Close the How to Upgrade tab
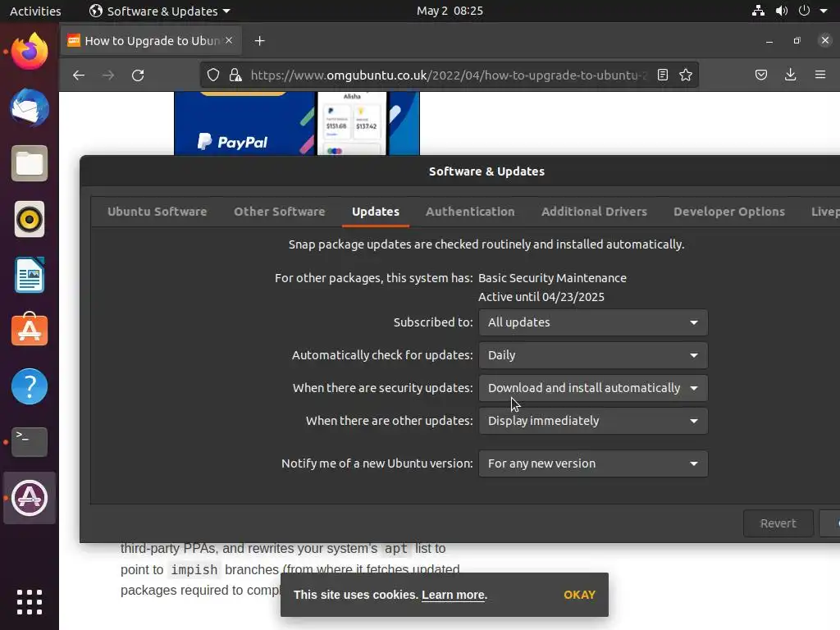 tap(229, 40)
